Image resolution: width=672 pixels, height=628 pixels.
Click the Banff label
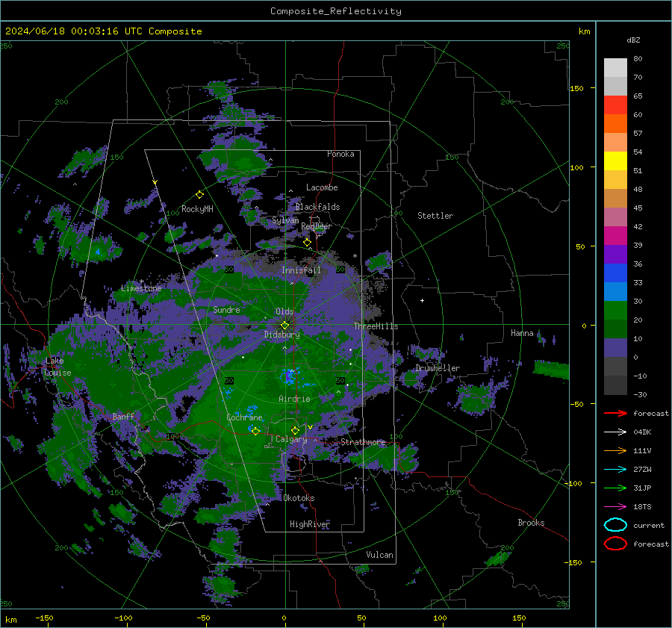(123, 416)
